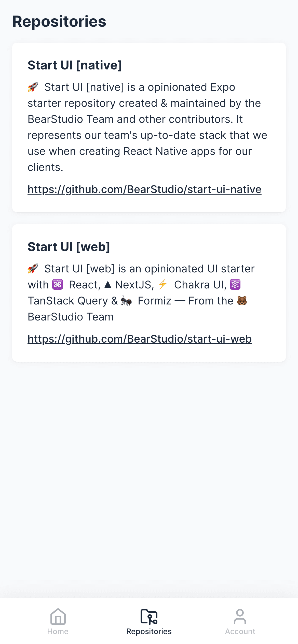
Task: Click the atom emoji before React
Action: click(x=58, y=285)
